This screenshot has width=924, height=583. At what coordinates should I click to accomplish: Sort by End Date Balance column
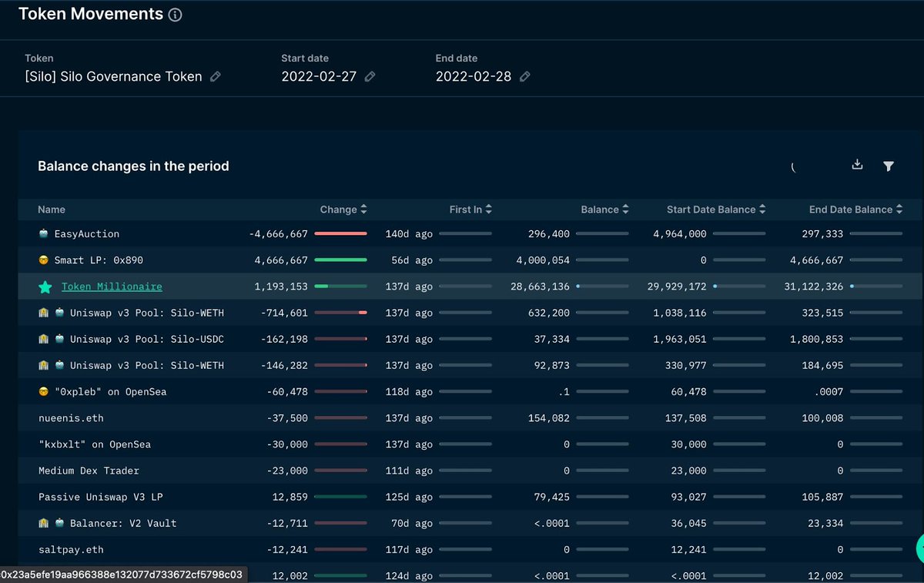pyautogui.click(x=855, y=209)
